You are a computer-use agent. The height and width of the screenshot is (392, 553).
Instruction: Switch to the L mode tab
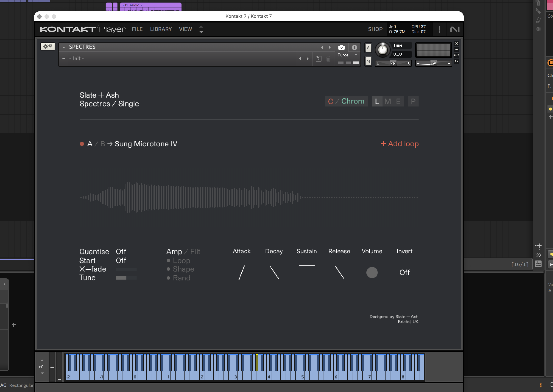pos(377,101)
